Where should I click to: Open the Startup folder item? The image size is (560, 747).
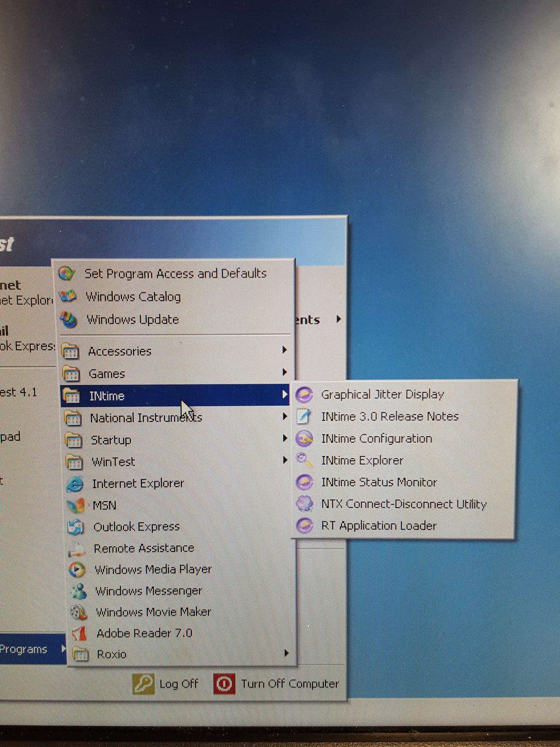[111, 440]
